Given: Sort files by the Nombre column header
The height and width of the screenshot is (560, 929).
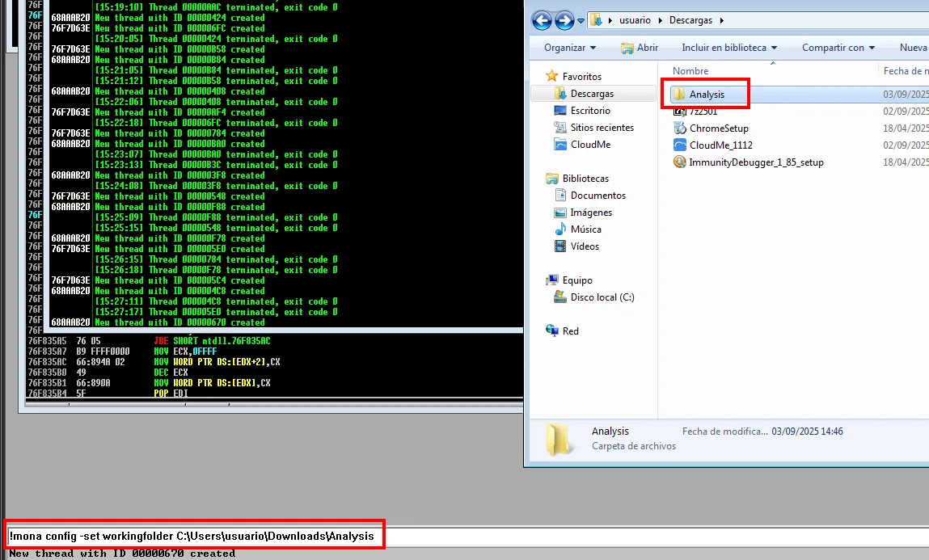Looking at the screenshot, I should 690,71.
